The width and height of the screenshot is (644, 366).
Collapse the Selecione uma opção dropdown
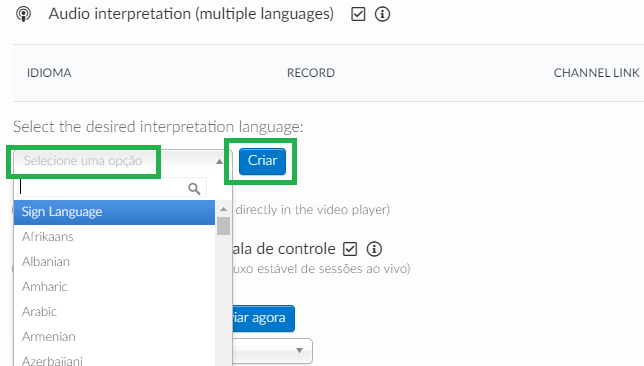123,161
